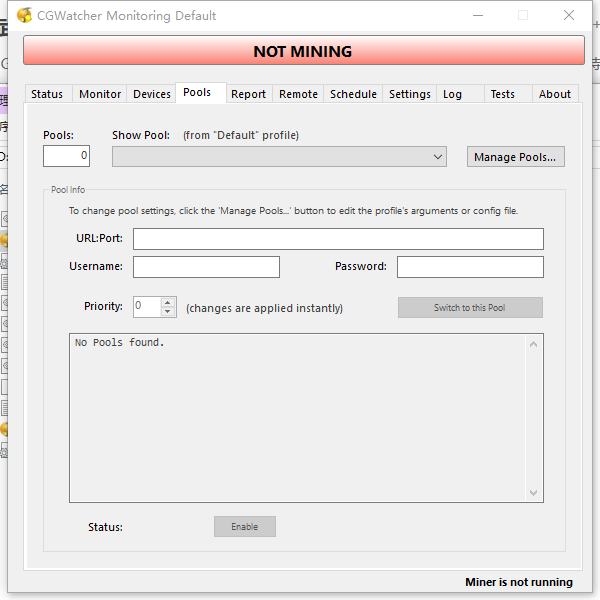The image size is (600, 600).
Task: View the Log tab
Action: coord(460,94)
